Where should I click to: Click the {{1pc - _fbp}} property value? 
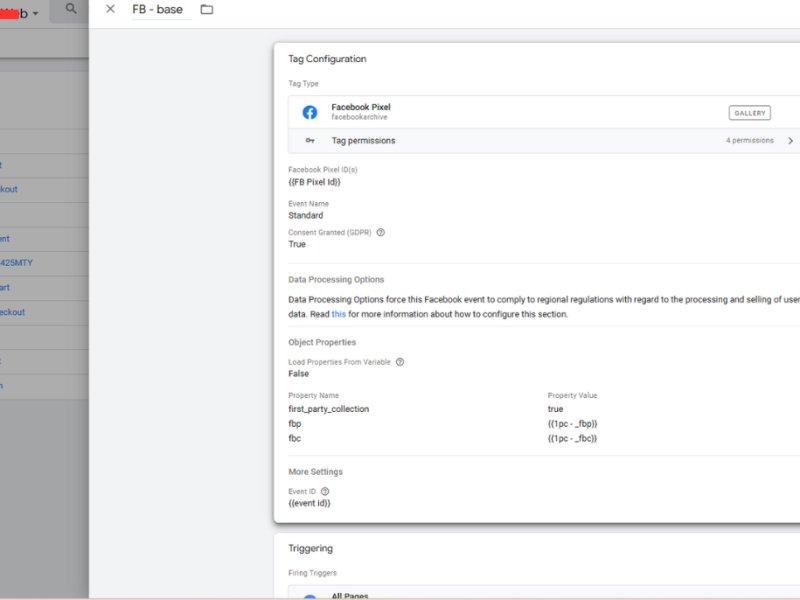tap(572, 423)
